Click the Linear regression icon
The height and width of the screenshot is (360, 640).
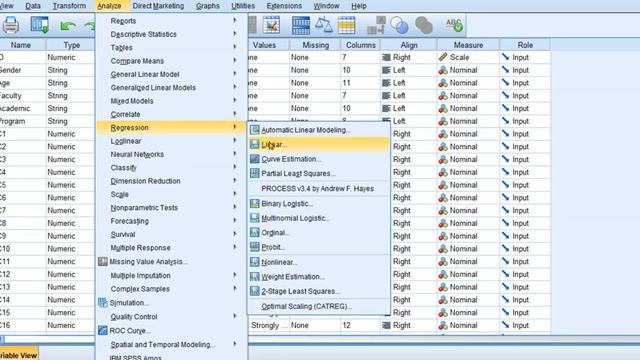[255, 144]
